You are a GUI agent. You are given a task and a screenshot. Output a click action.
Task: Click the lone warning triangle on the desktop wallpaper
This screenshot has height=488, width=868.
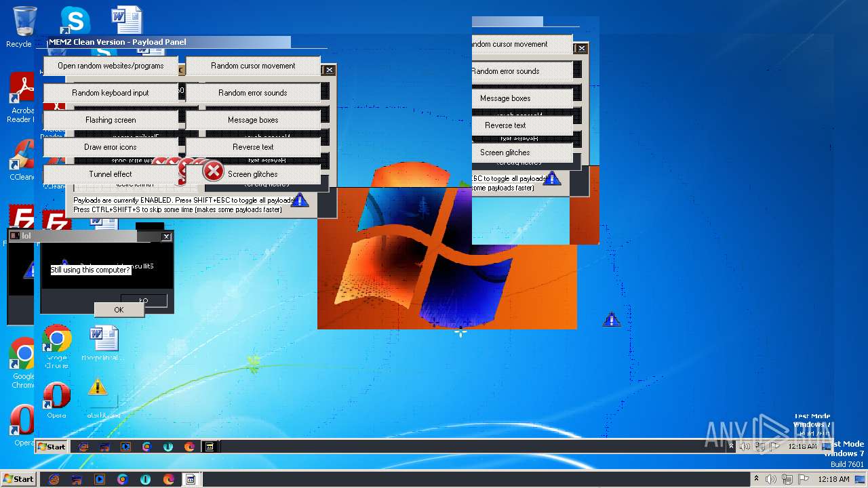tap(611, 320)
